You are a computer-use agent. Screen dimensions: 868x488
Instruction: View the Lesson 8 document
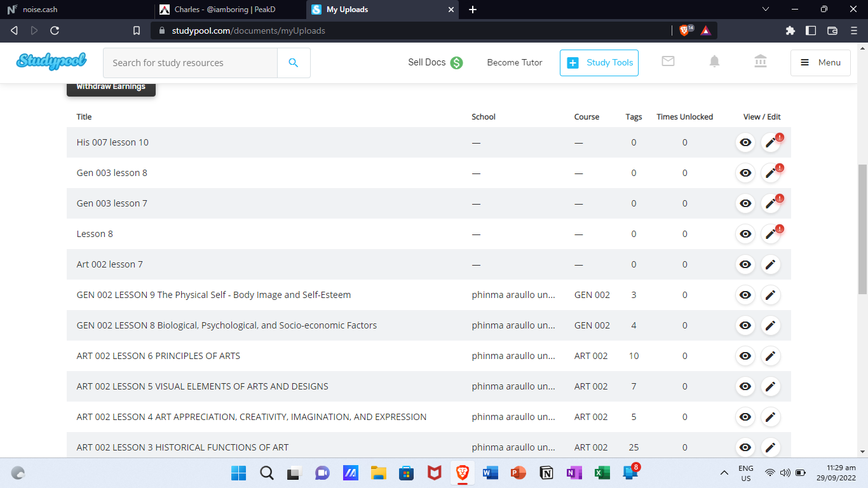745,234
